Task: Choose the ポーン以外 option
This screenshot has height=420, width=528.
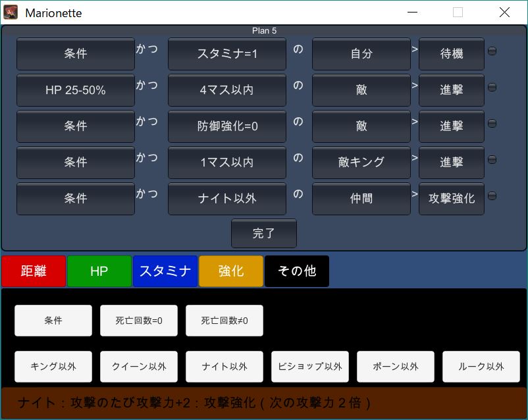Action: coord(395,367)
